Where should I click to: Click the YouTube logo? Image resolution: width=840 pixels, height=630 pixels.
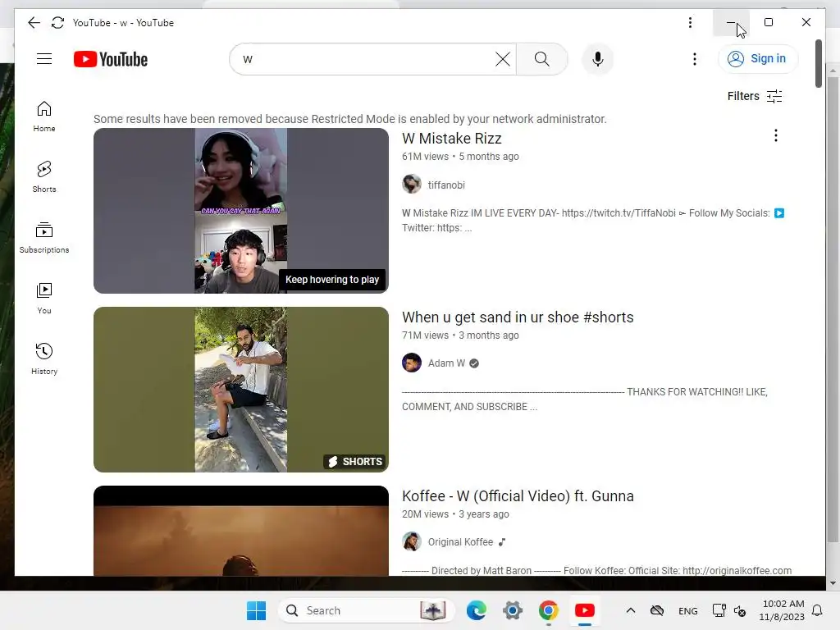pyautogui.click(x=111, y=59)
